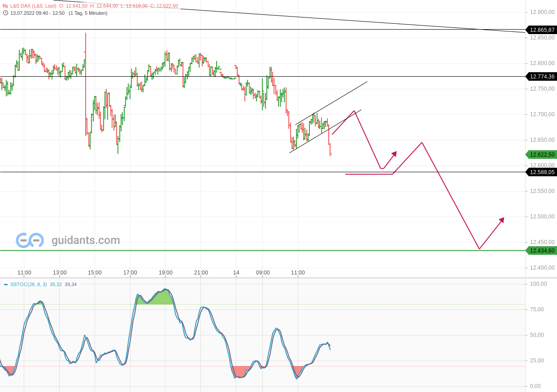Select the red wick icon preceding the instrument name
557x392 pixels.
4,5
